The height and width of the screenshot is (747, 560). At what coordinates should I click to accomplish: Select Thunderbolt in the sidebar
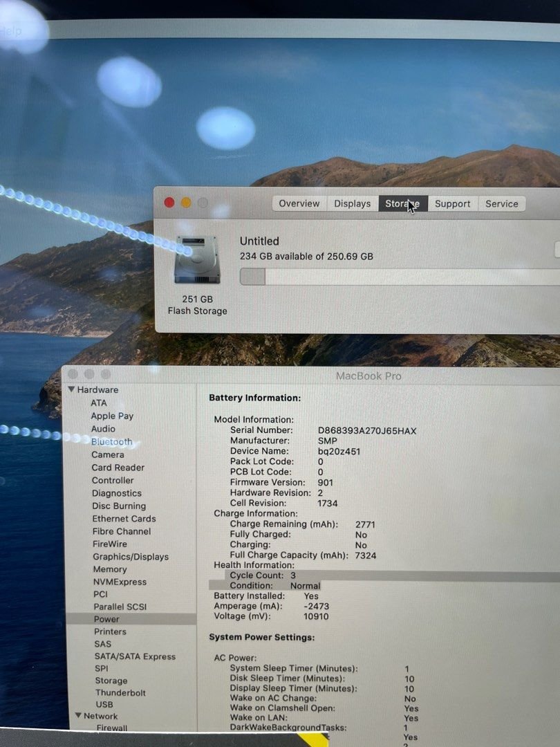pyautogui.click(x=120, y=692)
